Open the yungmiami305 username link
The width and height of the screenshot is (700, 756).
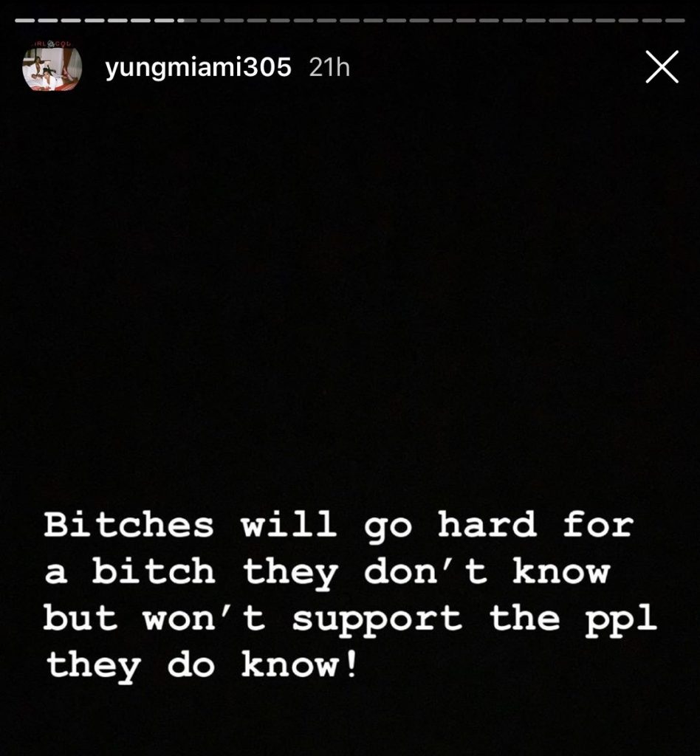[198, 67]
